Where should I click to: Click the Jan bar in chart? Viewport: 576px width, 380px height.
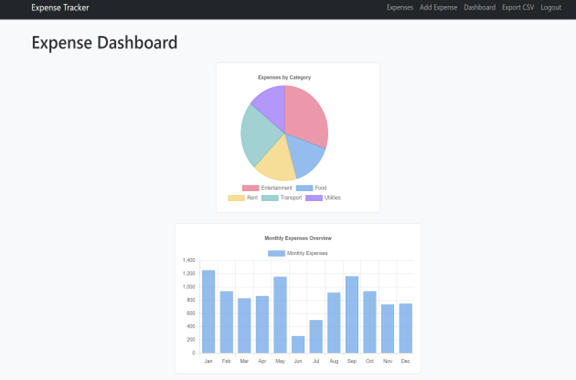(x=209, y=312)
